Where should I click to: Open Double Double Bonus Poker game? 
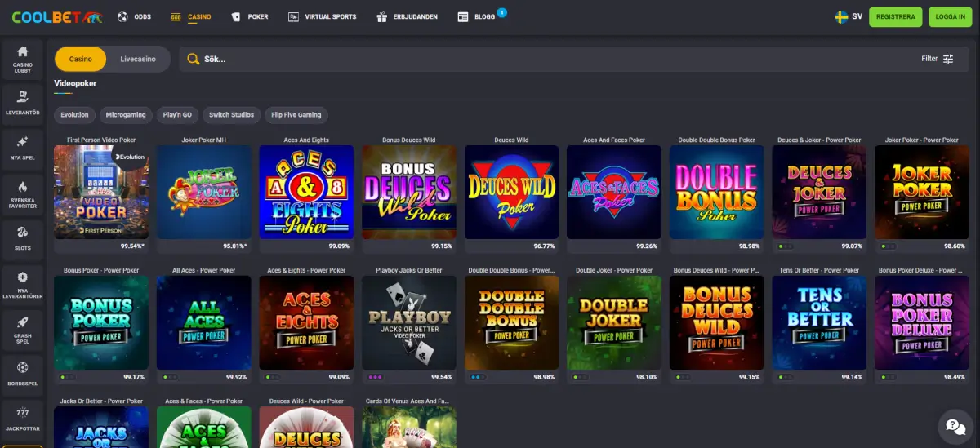click(716, 192)
